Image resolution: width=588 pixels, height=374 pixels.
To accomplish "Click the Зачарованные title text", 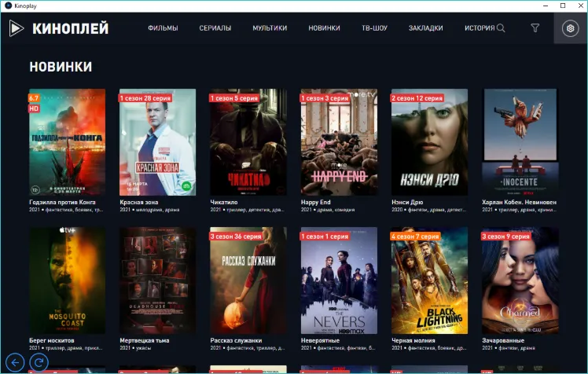I will pos(503,341).
